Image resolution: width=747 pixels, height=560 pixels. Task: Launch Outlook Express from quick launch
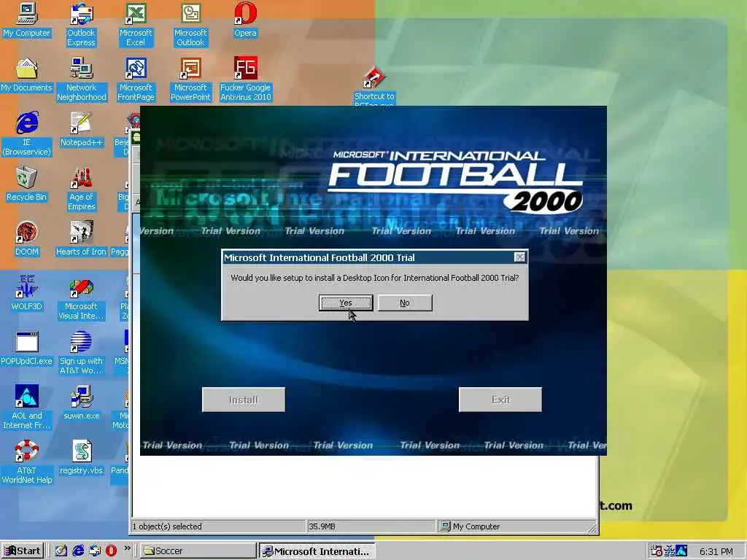(95, 551)
